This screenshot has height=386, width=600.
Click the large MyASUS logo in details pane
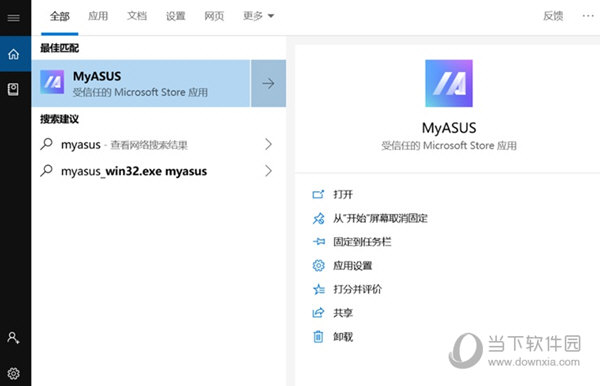(449, 83)
